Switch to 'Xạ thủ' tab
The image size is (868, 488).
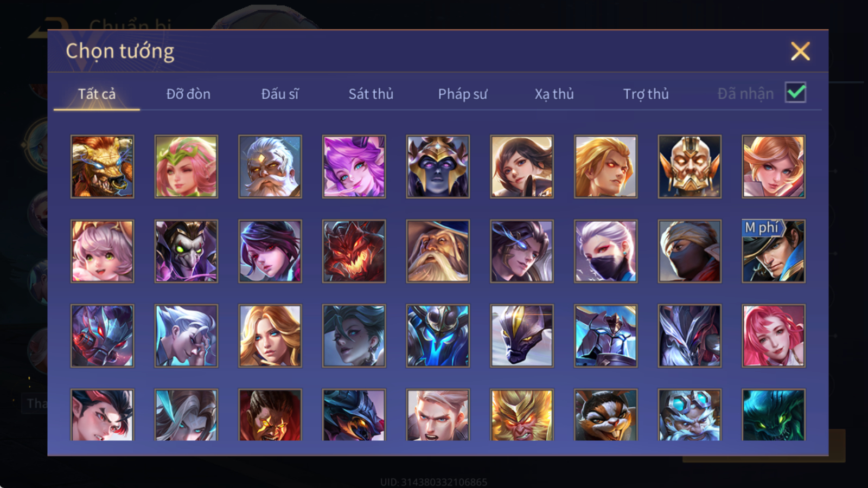(x=554, y=94)
